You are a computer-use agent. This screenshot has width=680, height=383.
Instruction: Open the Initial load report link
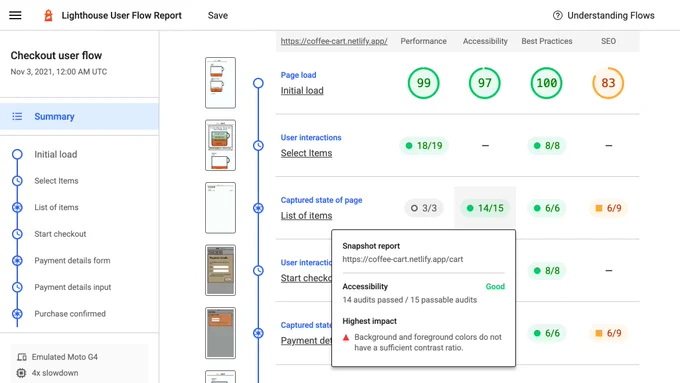point(302,91)
